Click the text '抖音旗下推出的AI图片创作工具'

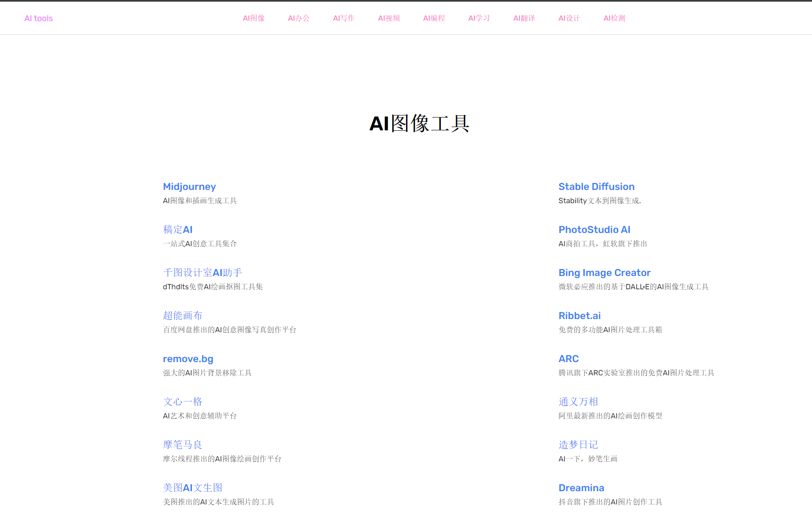610,502
